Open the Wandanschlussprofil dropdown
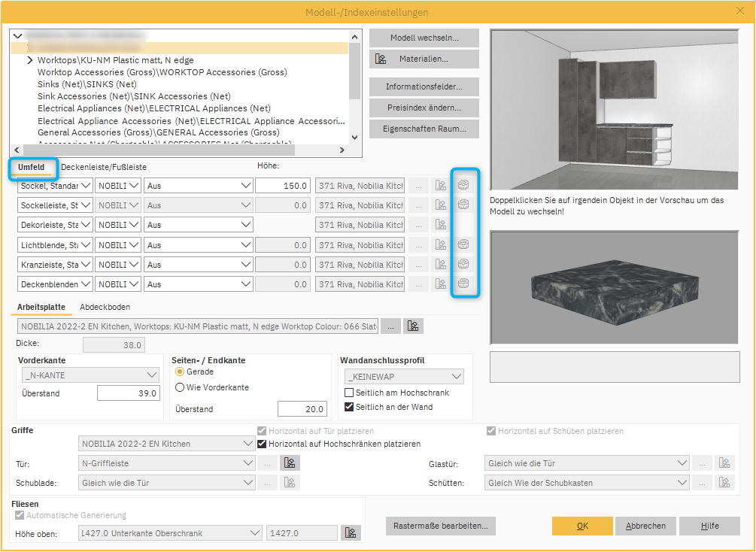The height and width of the screenshot is (552, 756). 404,376
